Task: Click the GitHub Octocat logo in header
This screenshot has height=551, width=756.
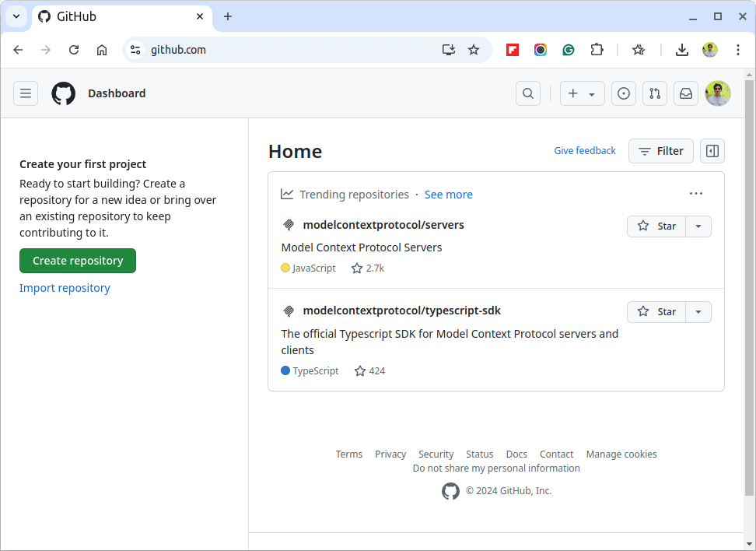Action: [64, 93]
